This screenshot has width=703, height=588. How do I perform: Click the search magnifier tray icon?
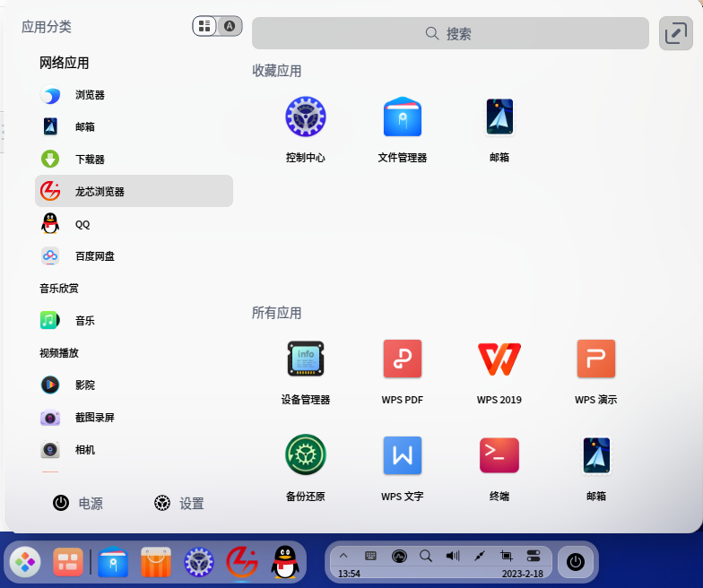pyautogui.click(x=426, y=556)
